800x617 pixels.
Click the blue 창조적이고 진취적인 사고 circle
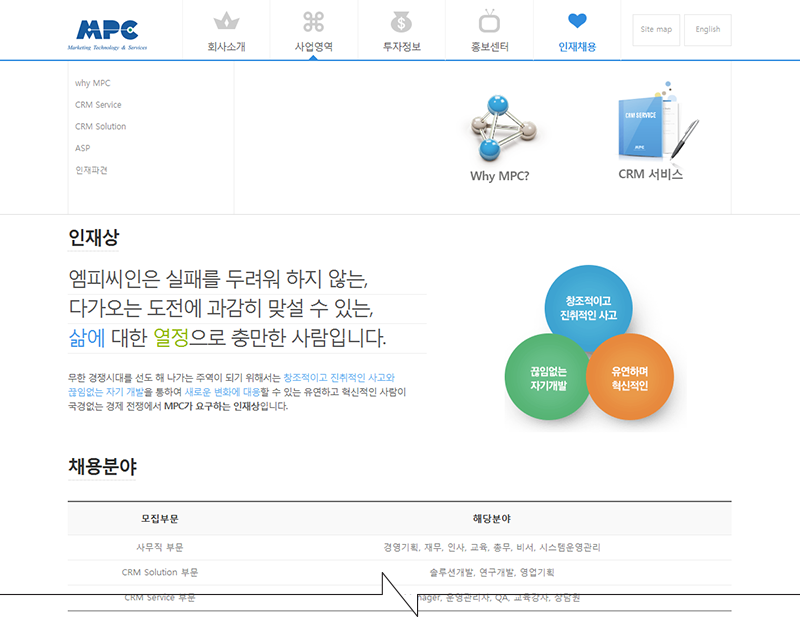[x=588, y=308]
